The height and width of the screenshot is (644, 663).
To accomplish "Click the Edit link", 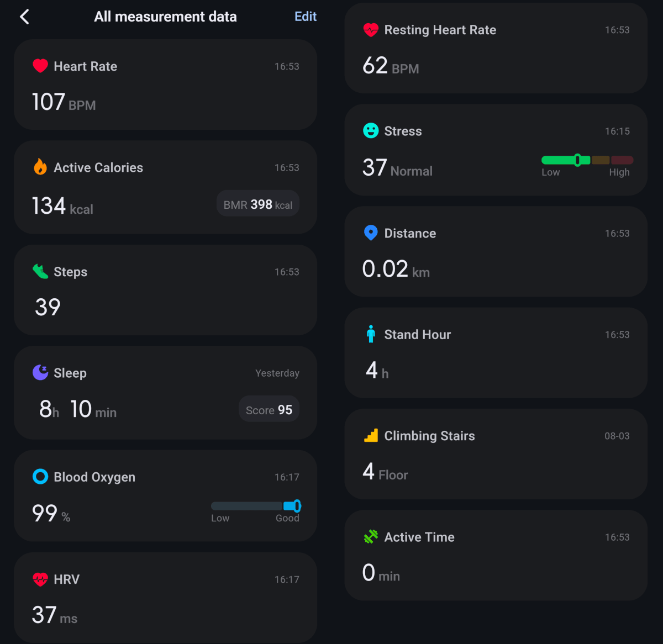I will click(x=305, y=17).
